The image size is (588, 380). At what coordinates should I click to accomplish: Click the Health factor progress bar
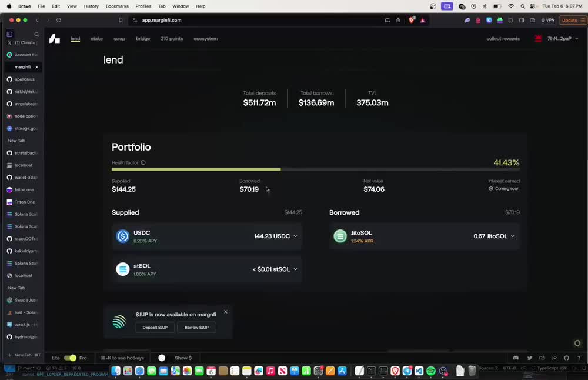315,169
